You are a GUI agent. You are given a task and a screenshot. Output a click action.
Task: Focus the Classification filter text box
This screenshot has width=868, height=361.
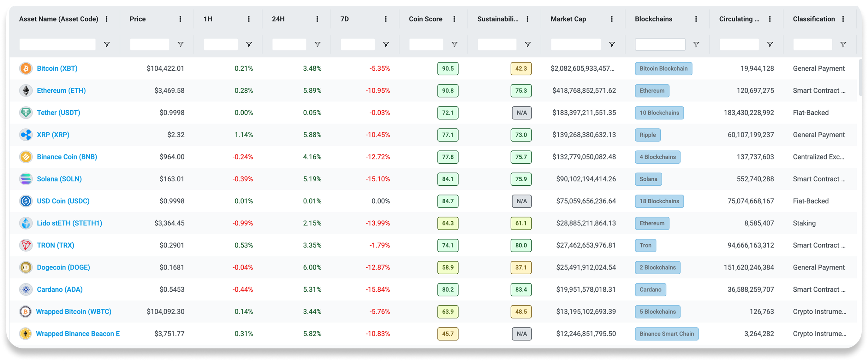pyautogui.click(x=812, y=44)
